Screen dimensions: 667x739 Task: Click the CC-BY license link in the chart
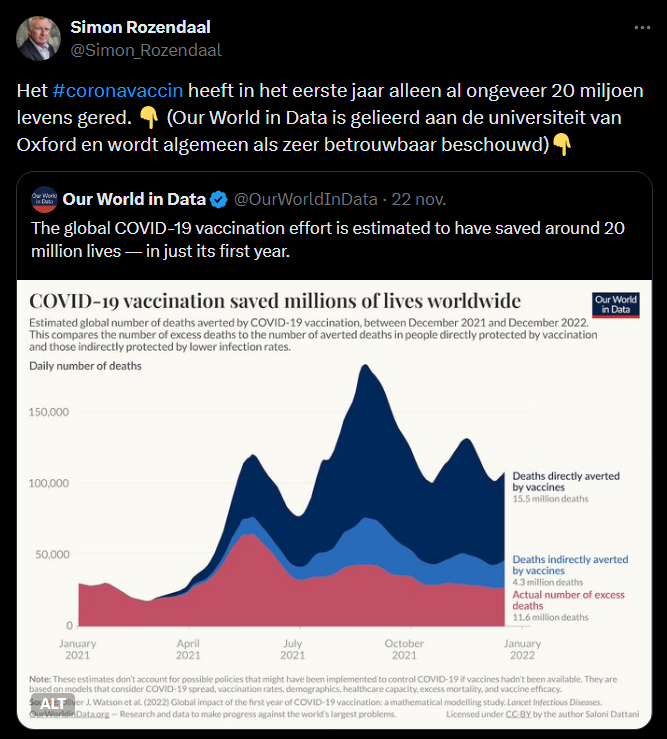click(518, 714)
